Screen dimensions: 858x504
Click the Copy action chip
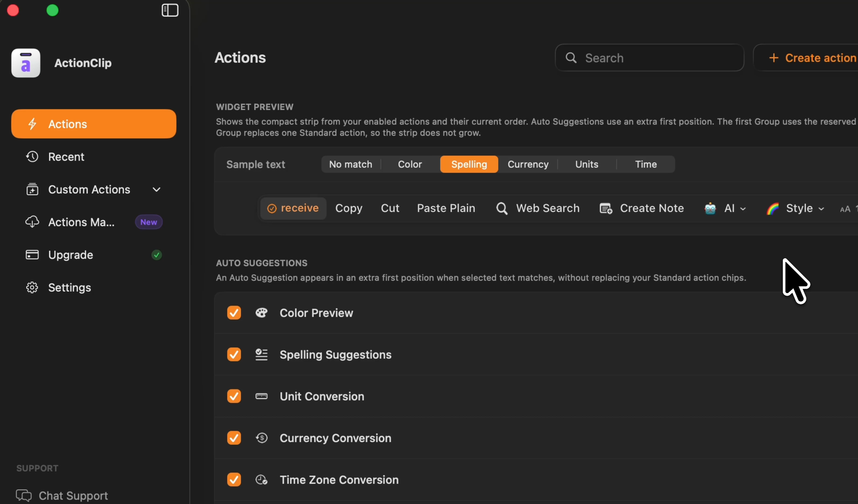(x=349, y=208)
